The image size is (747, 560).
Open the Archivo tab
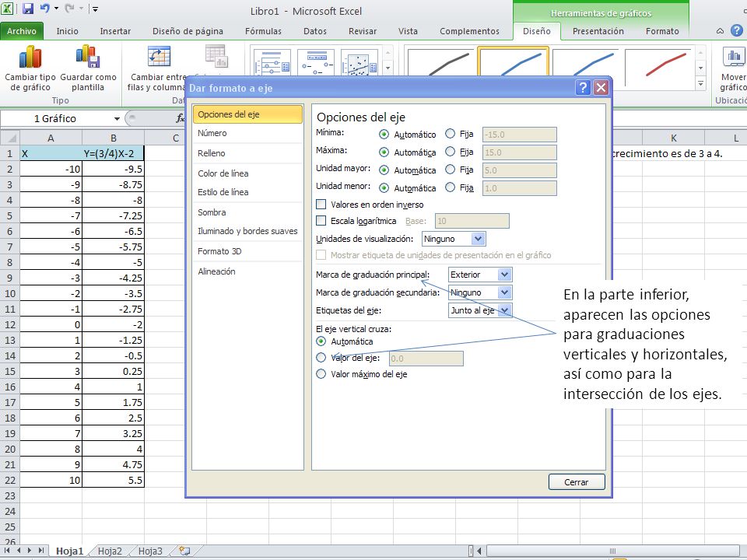(x=22, y=31)
